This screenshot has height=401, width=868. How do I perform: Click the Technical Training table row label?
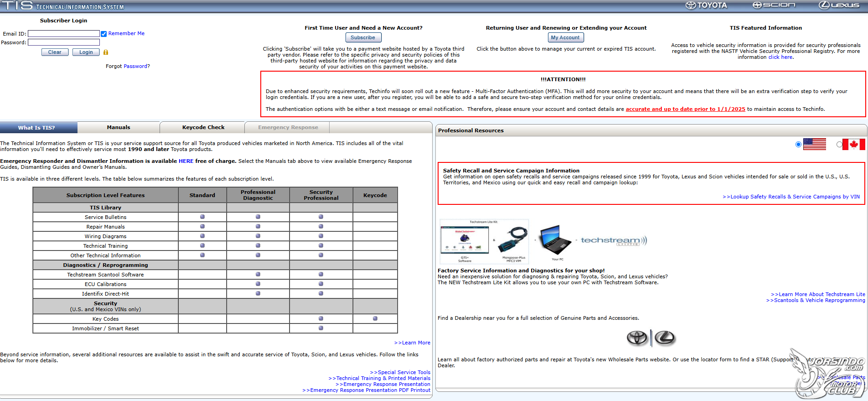(x=105, y=246)
